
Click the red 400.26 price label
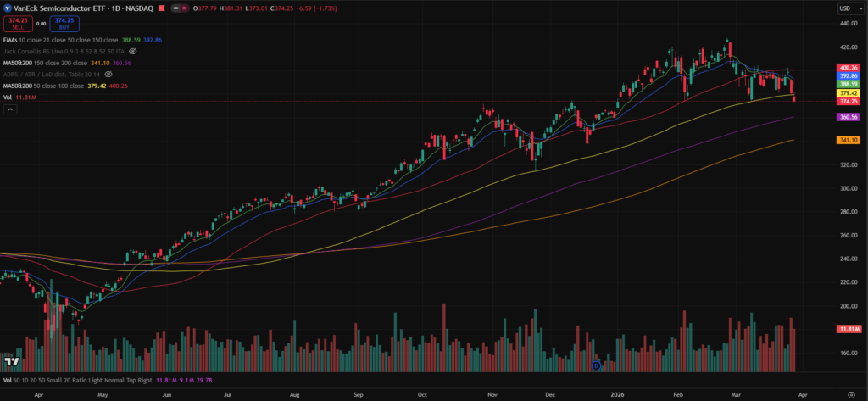849,67
